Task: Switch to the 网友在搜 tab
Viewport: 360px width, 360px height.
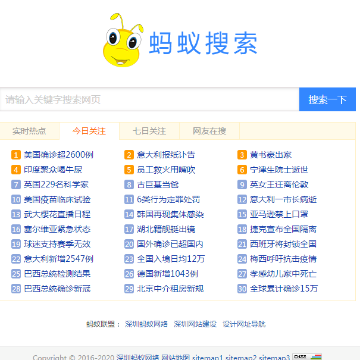Action: (209, 131)
